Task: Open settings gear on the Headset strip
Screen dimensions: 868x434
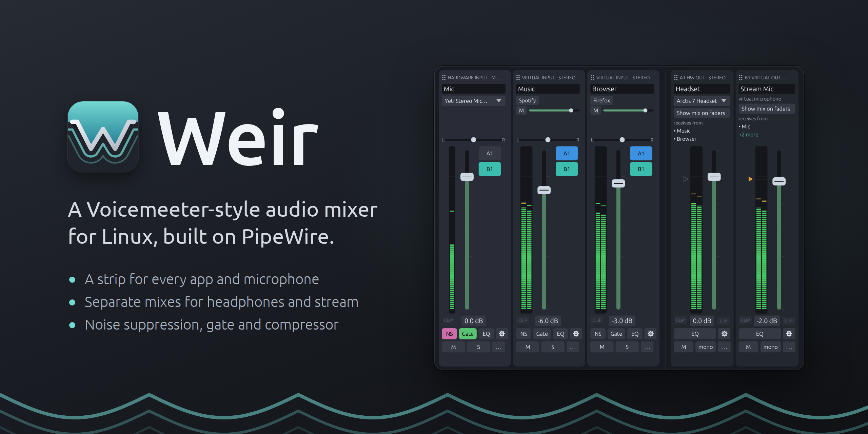Action: pos(724,334)
